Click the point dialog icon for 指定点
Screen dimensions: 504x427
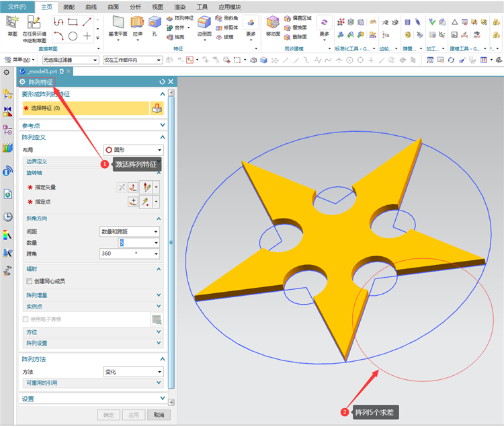pos(133,202)
